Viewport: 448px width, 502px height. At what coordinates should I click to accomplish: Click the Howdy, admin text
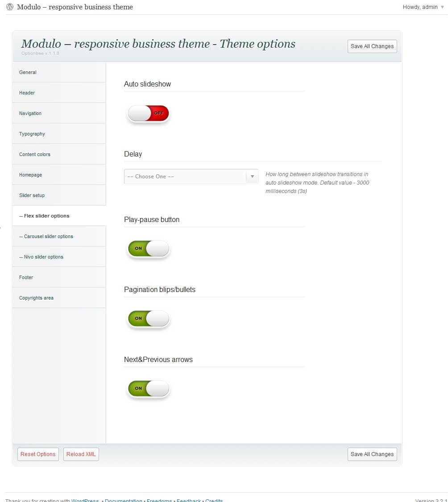point(420,7)
